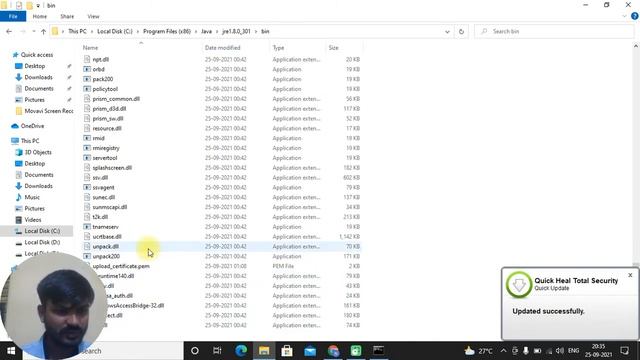Click jre1.8.0_301 breadcrumb
Screen dimensions: 640x360
(x=236, y=31)
